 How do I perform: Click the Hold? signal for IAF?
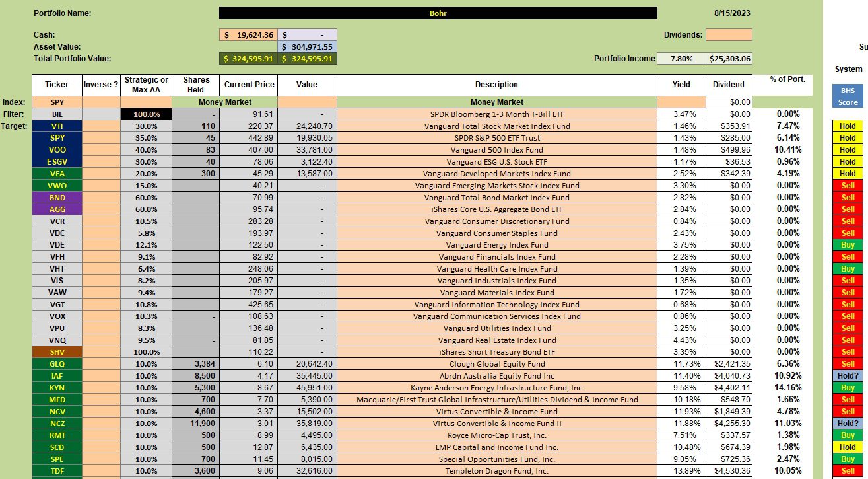coord(848,376)
